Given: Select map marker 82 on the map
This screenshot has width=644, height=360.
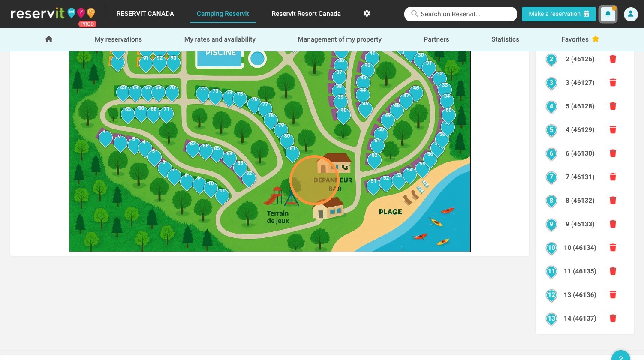Looking at the screenshot, I should pos(249,178).
